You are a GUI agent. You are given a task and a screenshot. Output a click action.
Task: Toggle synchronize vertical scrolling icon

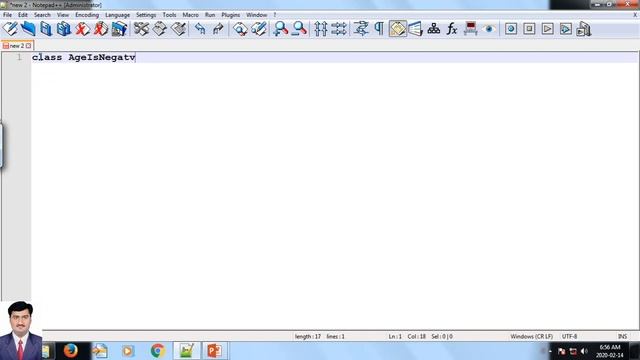(321, 29)
